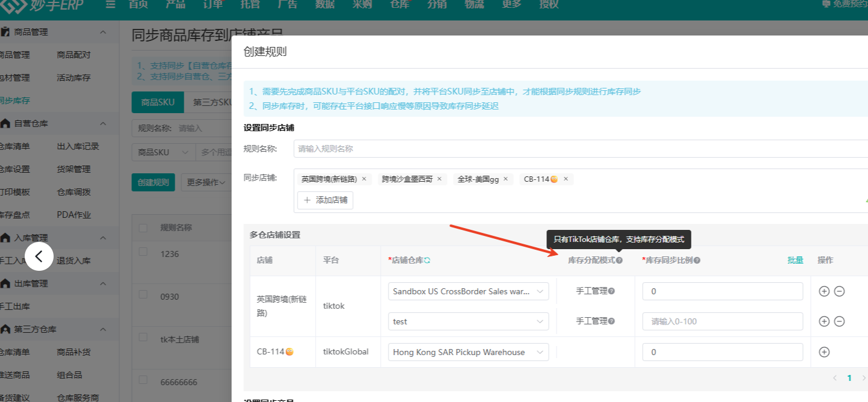This screenshot has height=402, width=868.
Task: Click the hamburger menu icon in top bar
Action: point(110,4)
